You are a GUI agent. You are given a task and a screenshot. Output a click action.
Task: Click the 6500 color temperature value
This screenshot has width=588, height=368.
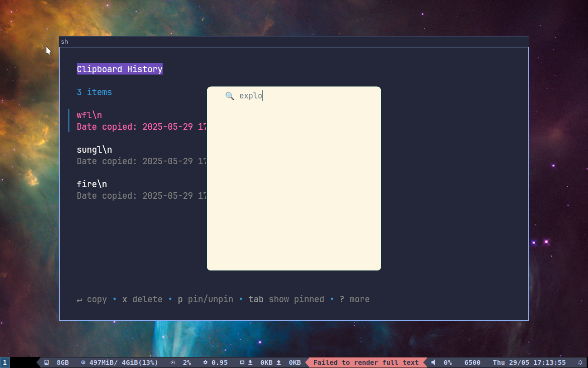(x=472, y=362)
